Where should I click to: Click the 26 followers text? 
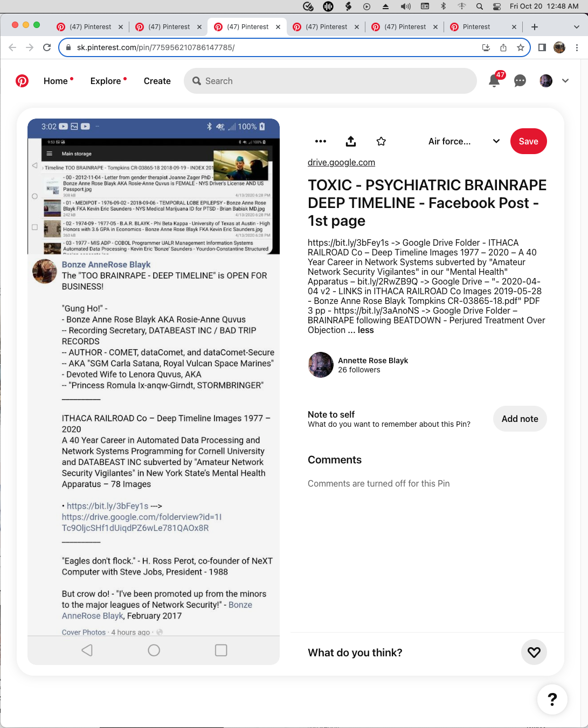[x=359, y=370]
